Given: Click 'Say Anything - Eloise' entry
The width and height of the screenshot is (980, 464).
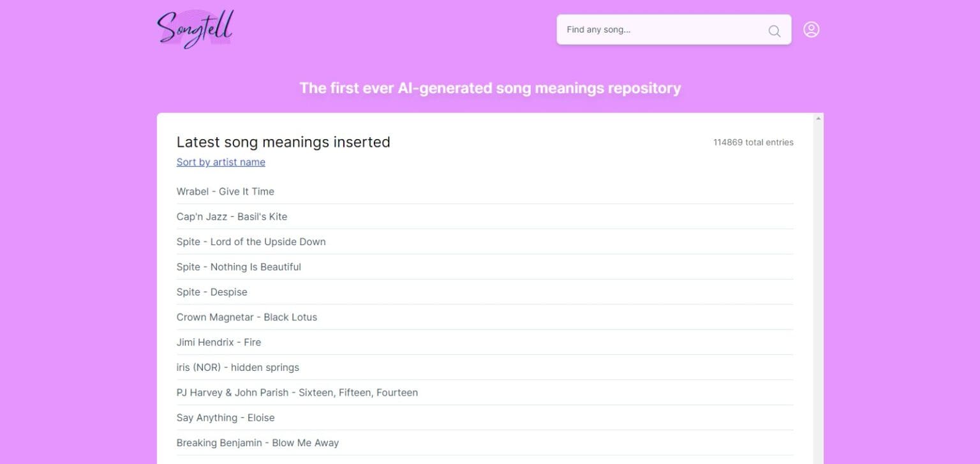Looking at the screenshot, I should coord(225,417).
